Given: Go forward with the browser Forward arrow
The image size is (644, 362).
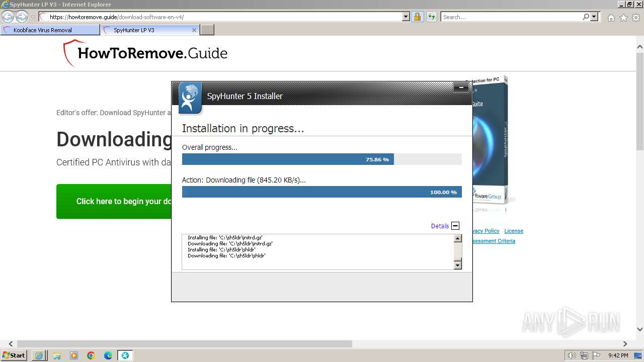Looking at the screenshot, I should (22, 17).
